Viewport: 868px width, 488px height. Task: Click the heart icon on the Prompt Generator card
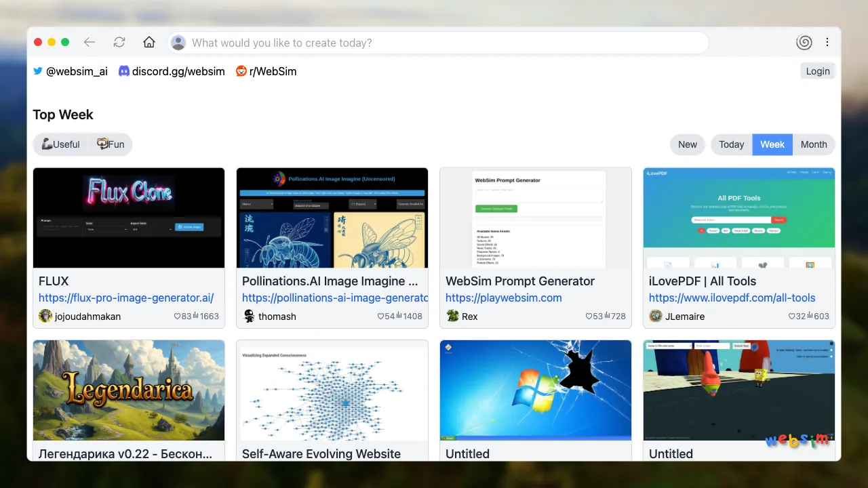pos(589,316)
